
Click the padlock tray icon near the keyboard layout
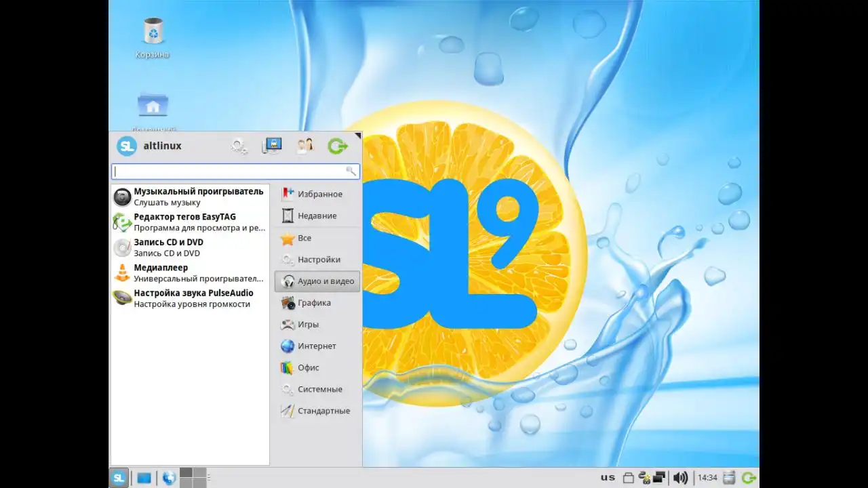[629, 479]
